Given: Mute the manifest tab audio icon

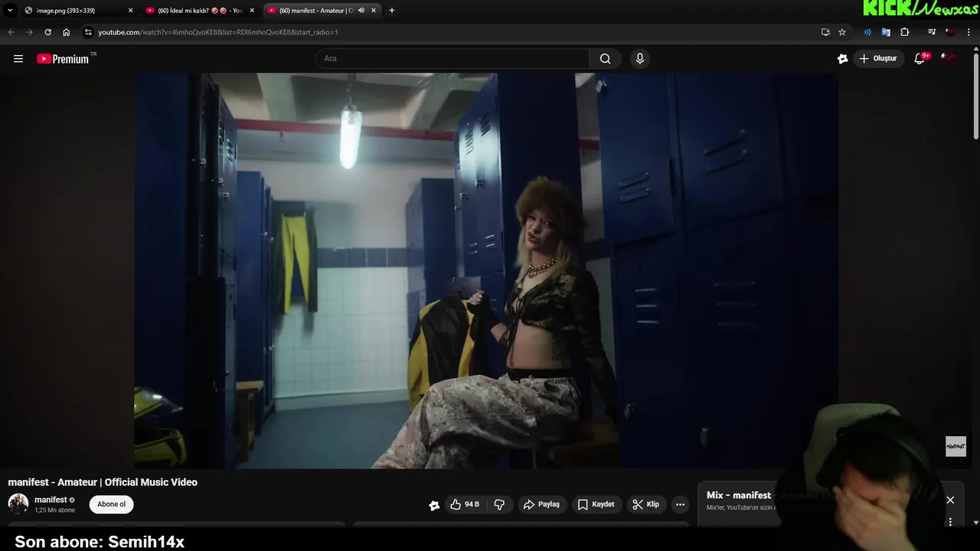Looking at the screenshot, I should pos(361,11).
